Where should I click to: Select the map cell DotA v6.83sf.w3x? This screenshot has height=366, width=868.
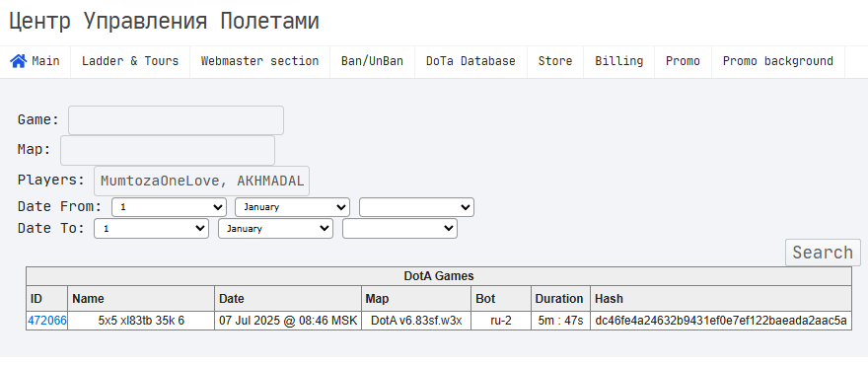coord(416,321)
